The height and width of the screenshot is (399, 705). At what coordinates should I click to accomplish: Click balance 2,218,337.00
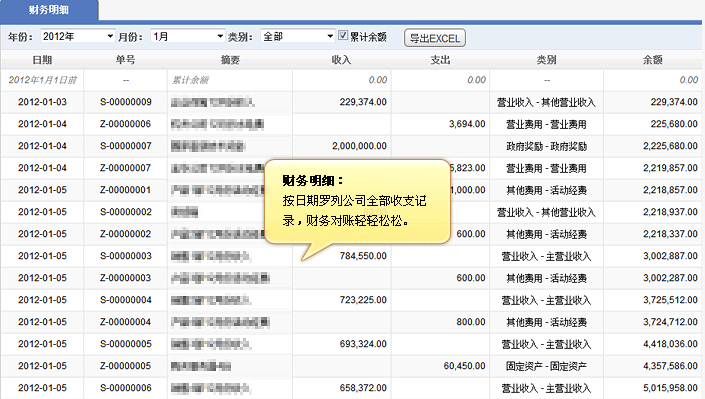pyautogui.click(x=670, y=234)
